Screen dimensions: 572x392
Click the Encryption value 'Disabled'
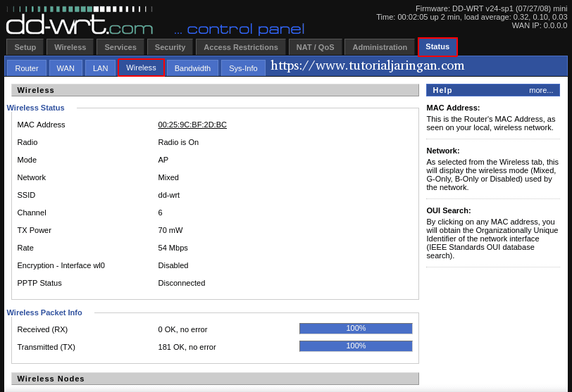click(x=173, y=265)
